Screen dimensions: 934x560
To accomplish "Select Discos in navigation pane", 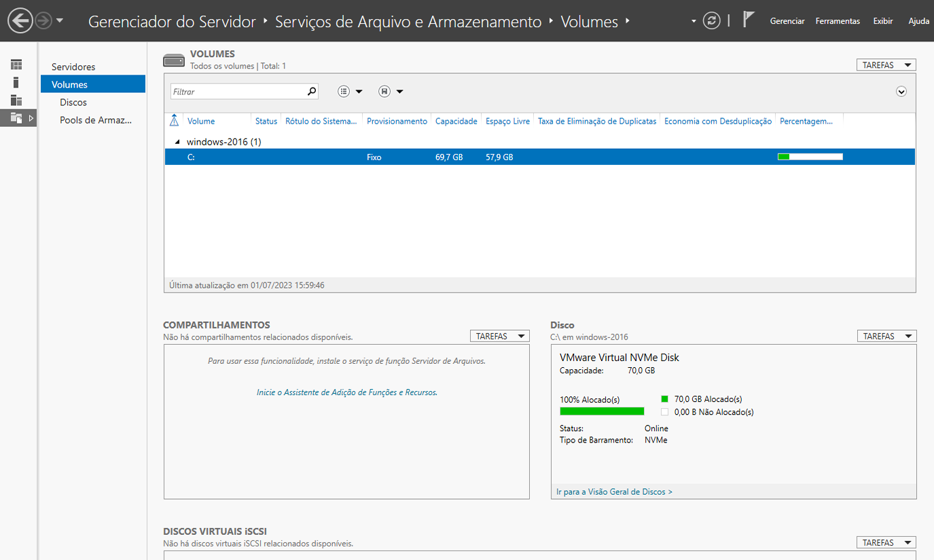I will pyautogui.click(x=73, y=102).
